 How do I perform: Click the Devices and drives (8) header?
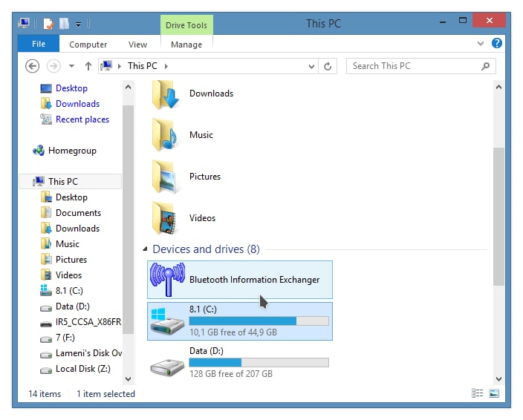[206, 249]
